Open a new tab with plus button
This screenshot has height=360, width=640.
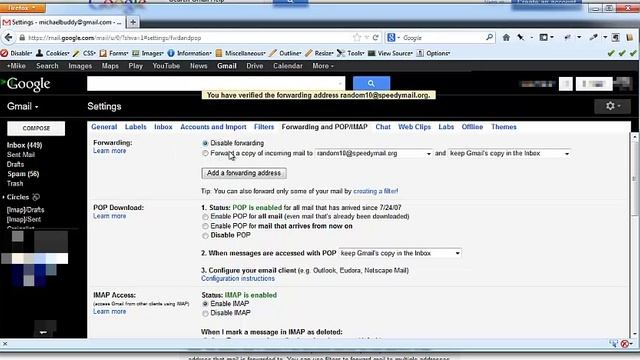pos(133,22)
